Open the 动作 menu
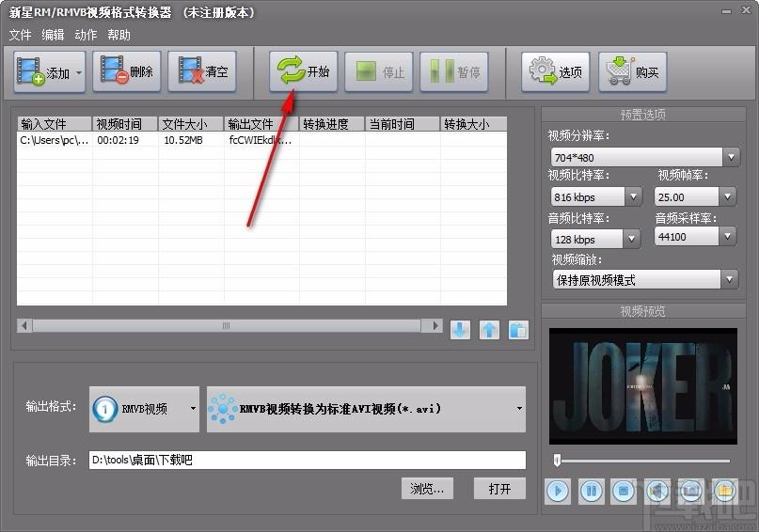The height and width of the screenshot is (532, 759). pyautogui.click(x=86, y=35)
